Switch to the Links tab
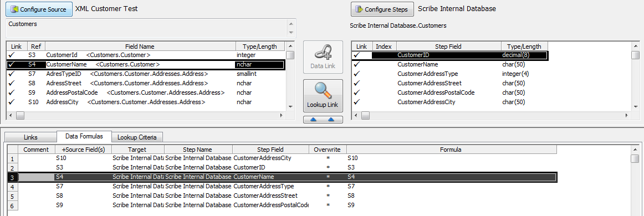644x216 pixels. pyautogui.click(x=30, y=137)
